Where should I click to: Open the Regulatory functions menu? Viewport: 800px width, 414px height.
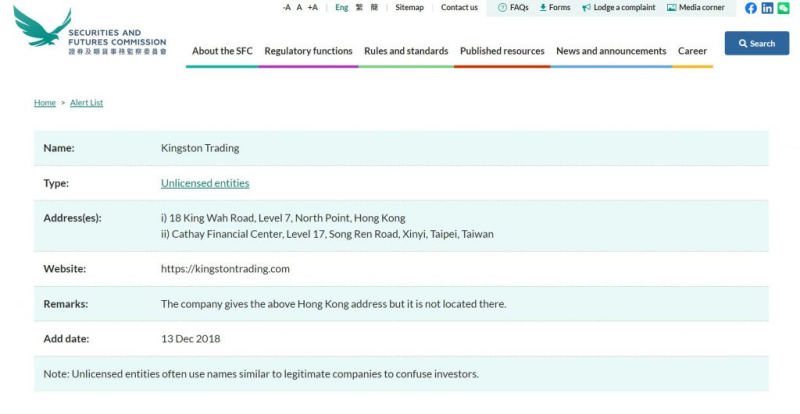pos(308,51)
